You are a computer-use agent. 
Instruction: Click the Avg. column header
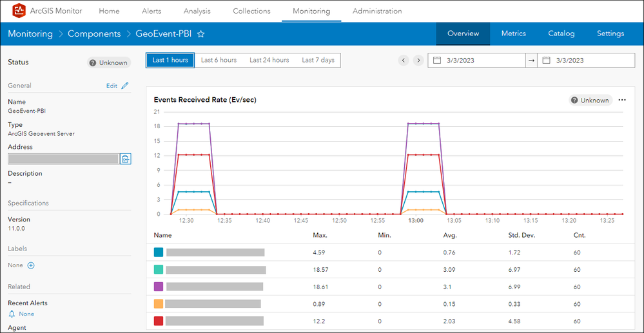(450, 236)
